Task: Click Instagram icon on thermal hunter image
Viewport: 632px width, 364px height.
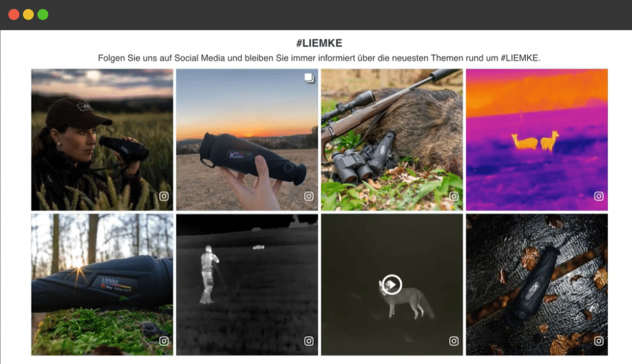Action: click(309, 341)
